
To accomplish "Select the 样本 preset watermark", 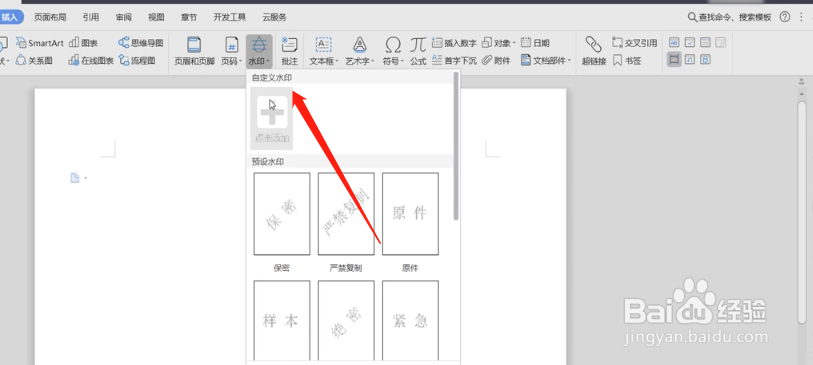I will (x=282, y=320).
